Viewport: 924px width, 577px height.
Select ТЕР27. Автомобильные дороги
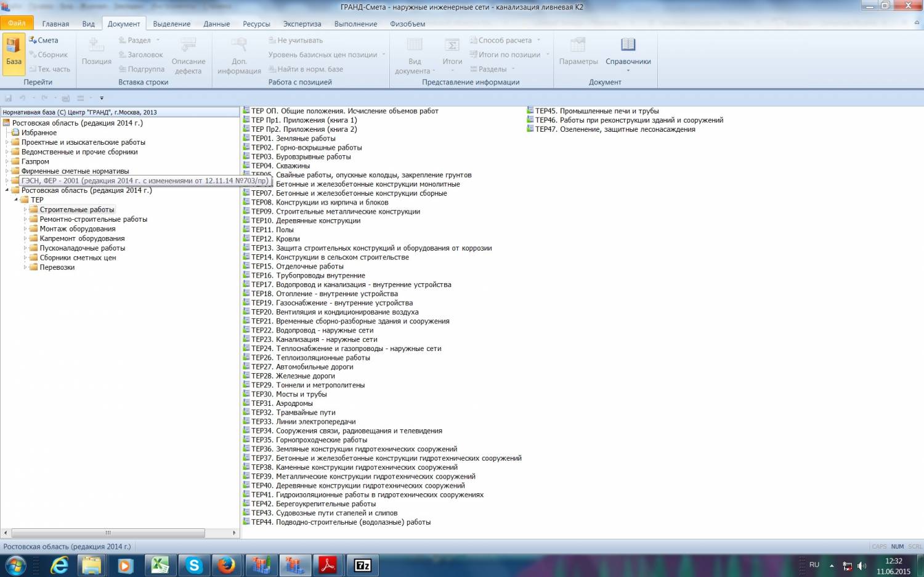(x=302, y=367)
